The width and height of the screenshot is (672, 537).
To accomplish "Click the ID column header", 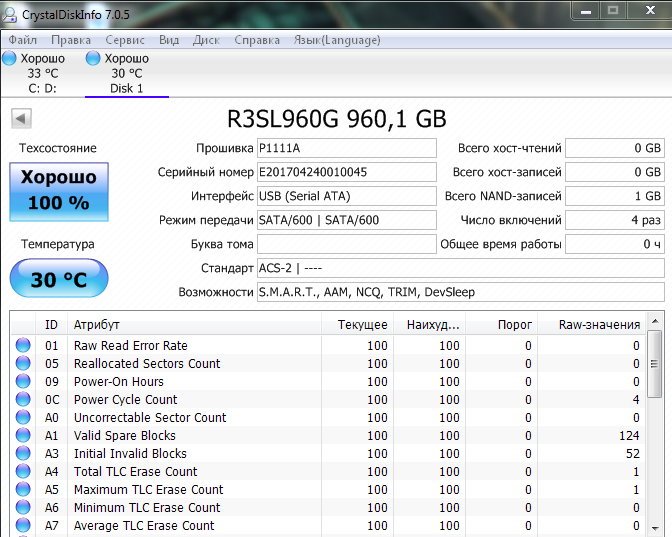I will point(51,324).
